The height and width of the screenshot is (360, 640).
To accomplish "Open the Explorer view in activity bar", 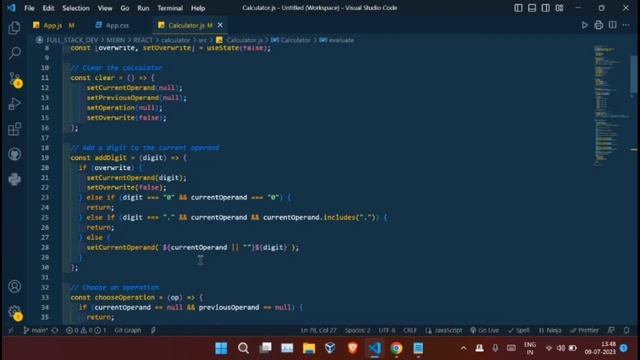I will point(15,27).
